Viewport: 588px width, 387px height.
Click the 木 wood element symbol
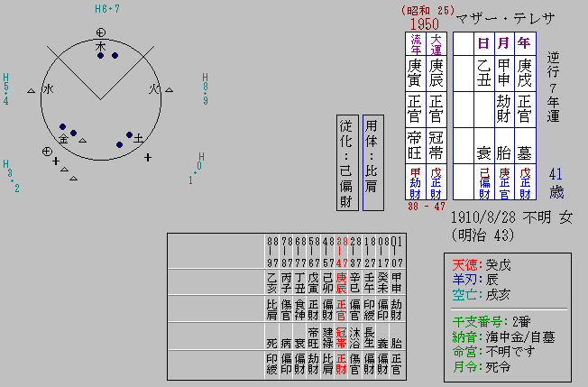coord(100,45)
